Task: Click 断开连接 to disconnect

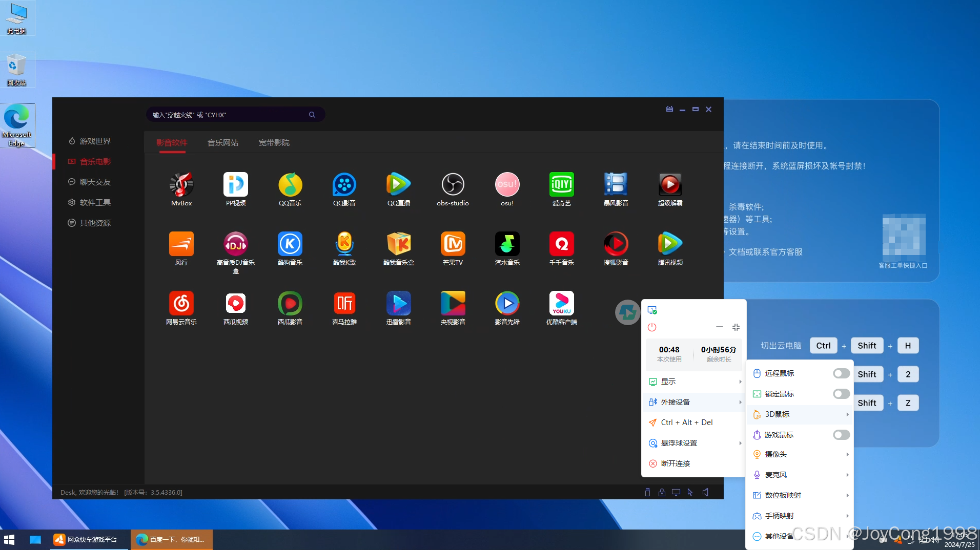Action: click(x=695, y=463)
